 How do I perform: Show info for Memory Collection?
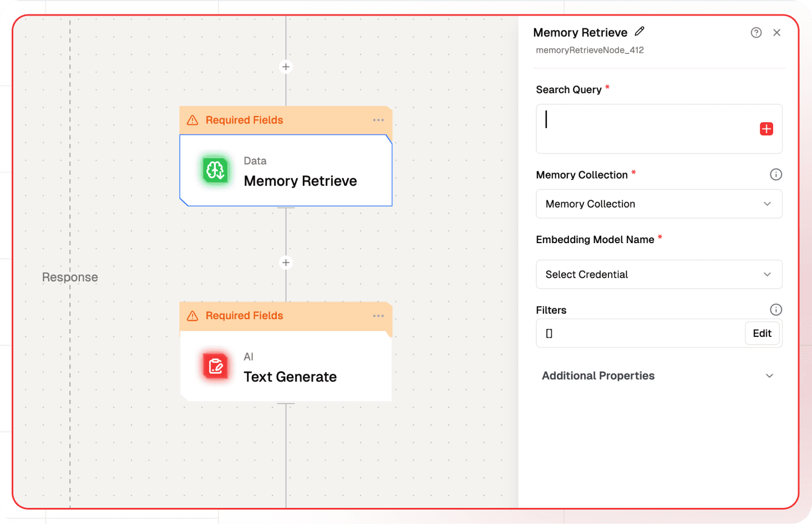[776, 174]
